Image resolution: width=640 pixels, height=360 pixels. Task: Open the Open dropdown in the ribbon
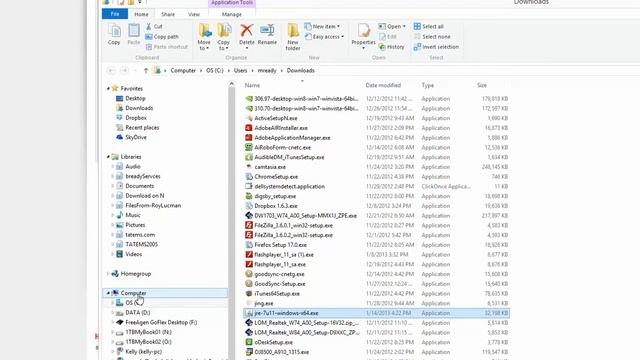tap(392, 26)
